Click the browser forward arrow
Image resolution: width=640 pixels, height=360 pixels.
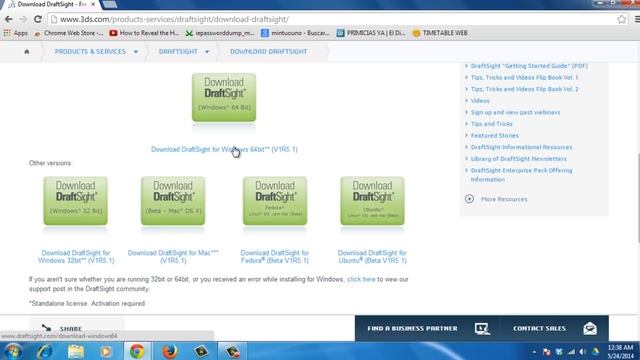pos(23,19)
